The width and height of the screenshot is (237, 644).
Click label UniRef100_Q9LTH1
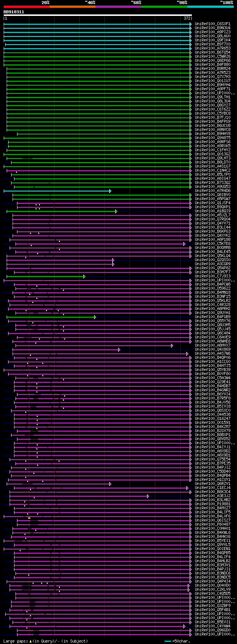pos(213,97)
